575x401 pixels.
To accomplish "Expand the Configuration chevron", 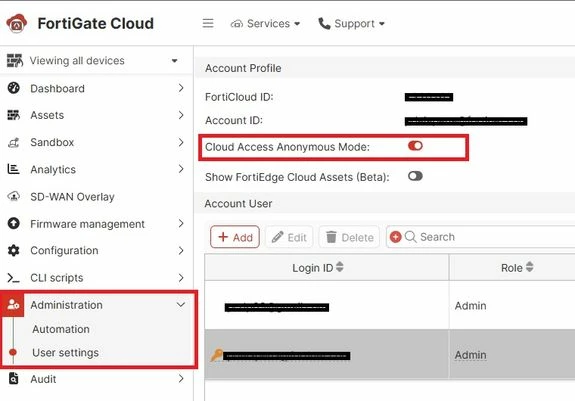I will pos(181,250).
